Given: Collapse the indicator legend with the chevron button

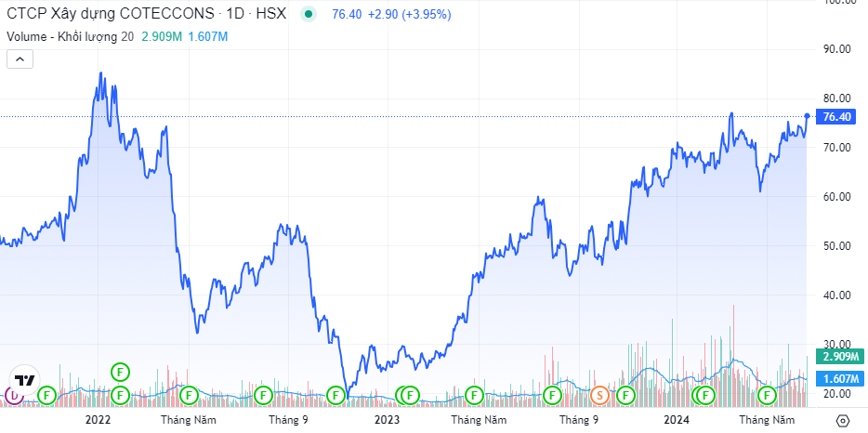Looking at the screenshot, I should [20, 59].
